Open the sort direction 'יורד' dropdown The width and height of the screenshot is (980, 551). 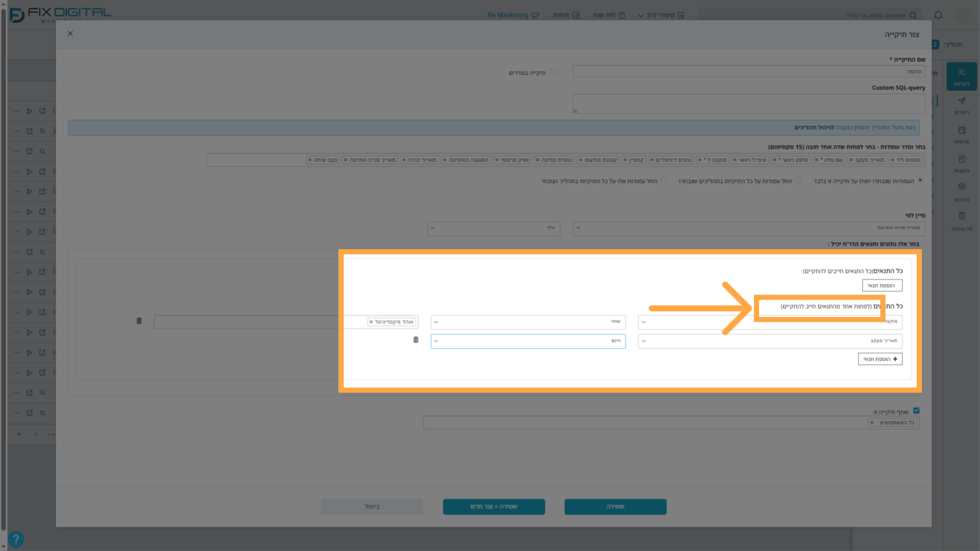coord(494,228)
